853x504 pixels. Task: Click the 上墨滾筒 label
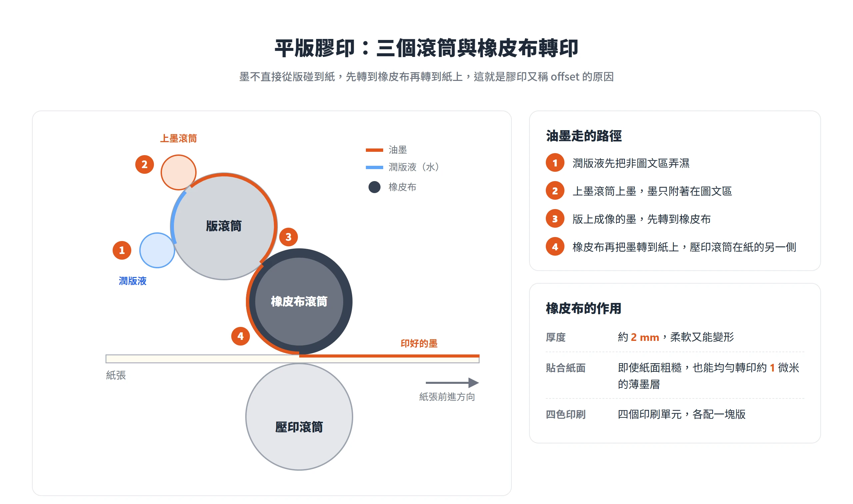(x=178, y=138)
